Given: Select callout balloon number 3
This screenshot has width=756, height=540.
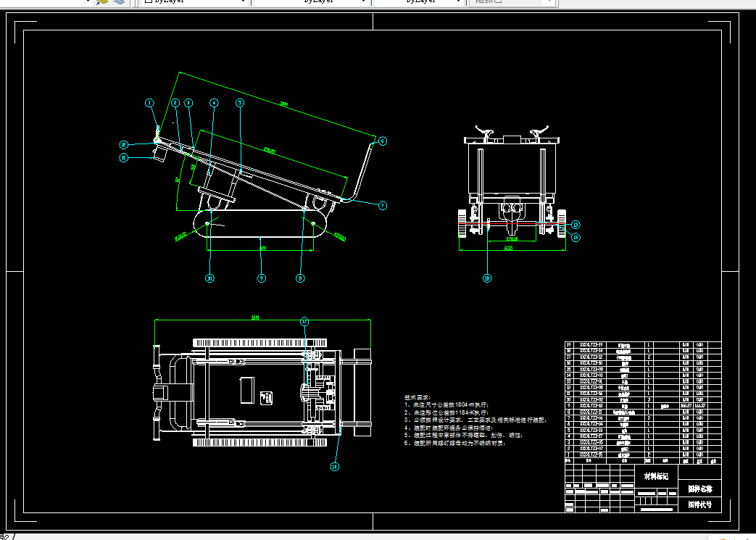Looking at the screenshot, I should coord(188,103).
